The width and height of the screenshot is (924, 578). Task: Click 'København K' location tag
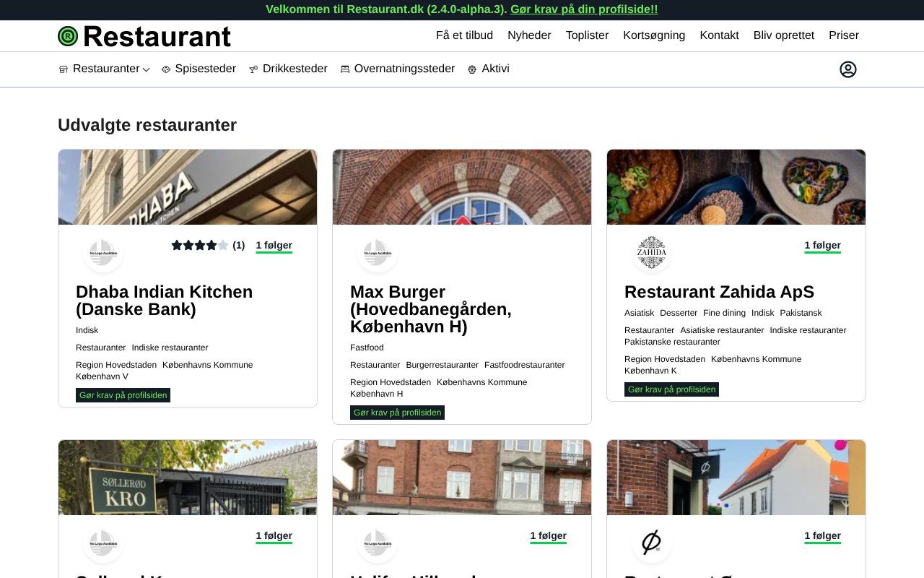coord(650,371)
